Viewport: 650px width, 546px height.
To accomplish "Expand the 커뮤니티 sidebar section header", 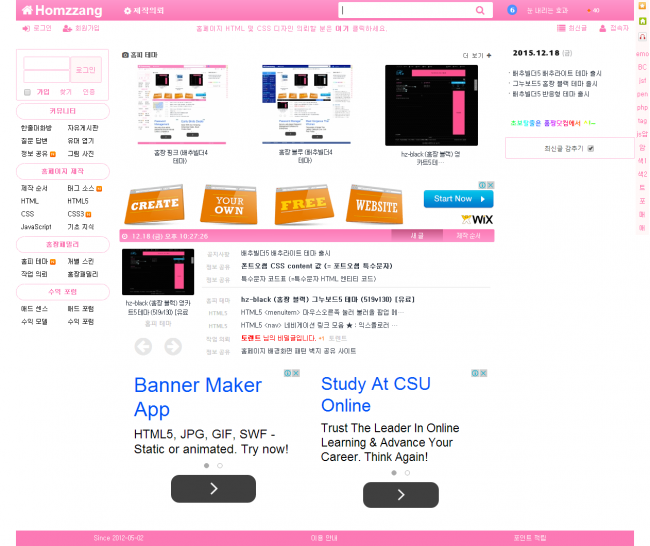I will (x=63, y=111).
